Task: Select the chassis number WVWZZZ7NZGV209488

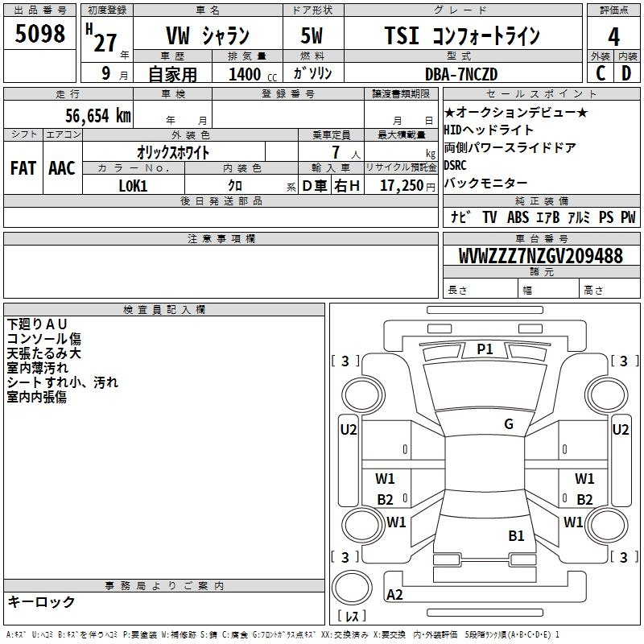Action: [x=540, y=256]
